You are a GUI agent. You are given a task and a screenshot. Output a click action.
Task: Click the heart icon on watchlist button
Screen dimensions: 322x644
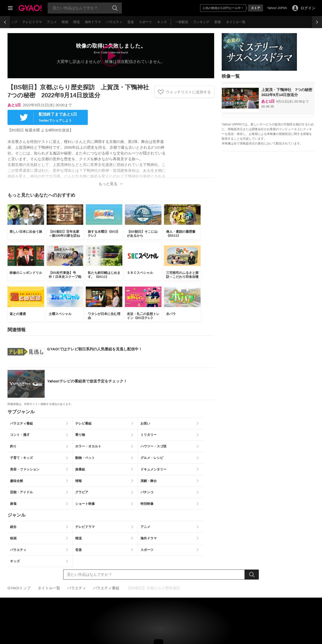click(x=161, y=92)
